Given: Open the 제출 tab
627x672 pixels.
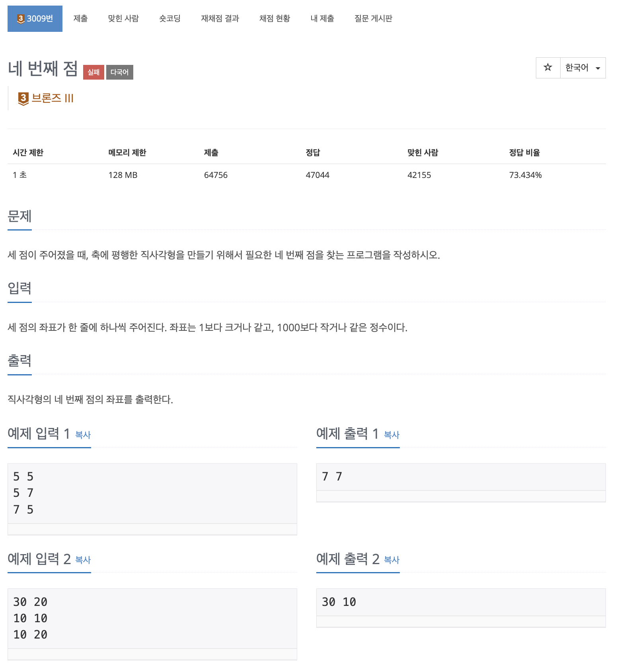Looking at the screenshot, I should [x=81, y=18].
